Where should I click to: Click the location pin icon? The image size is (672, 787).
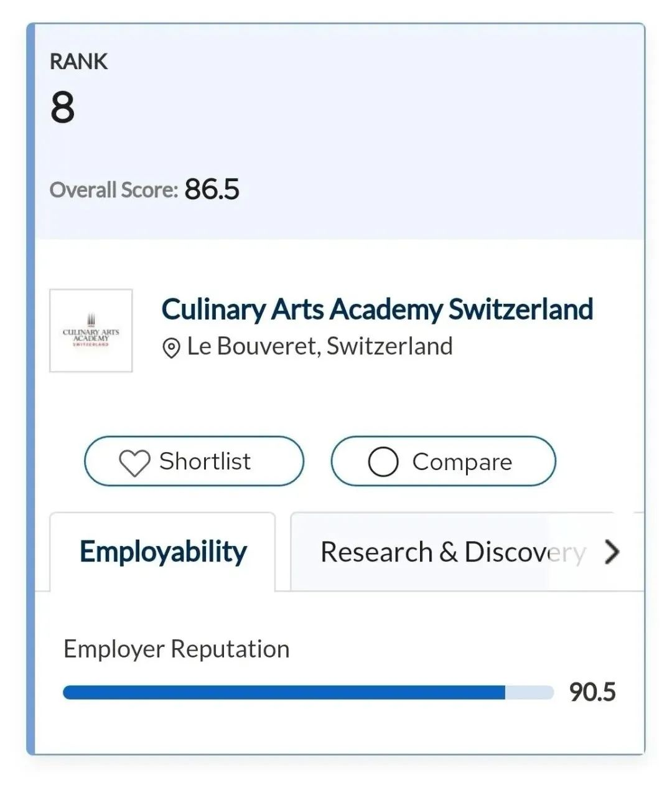tap(171, 348)
